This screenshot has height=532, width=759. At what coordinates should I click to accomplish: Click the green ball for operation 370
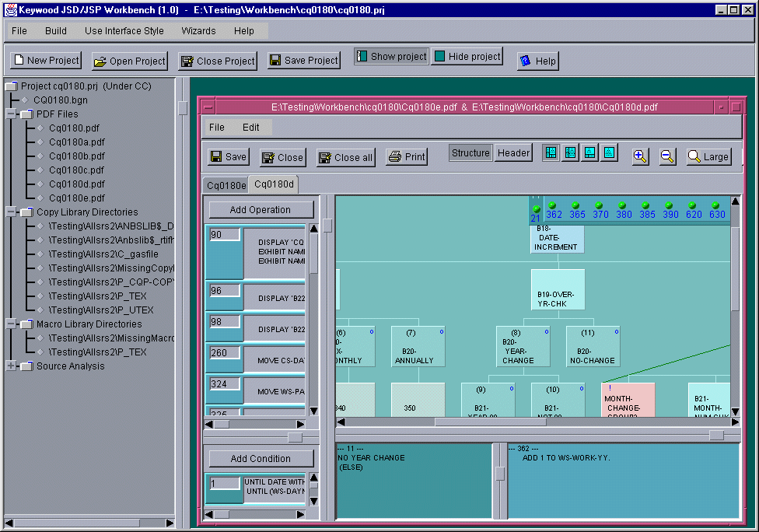pyautogui.click(x=599, y=205)
